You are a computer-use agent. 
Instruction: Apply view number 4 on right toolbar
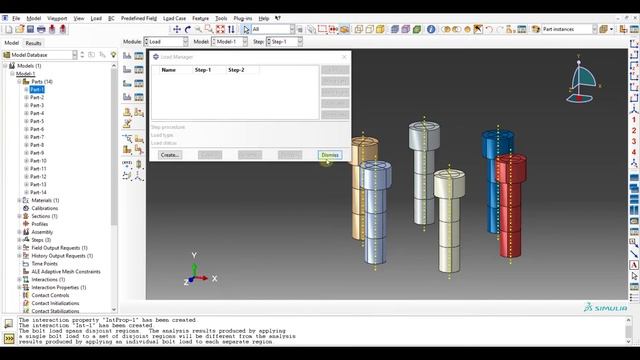[634, 152]
